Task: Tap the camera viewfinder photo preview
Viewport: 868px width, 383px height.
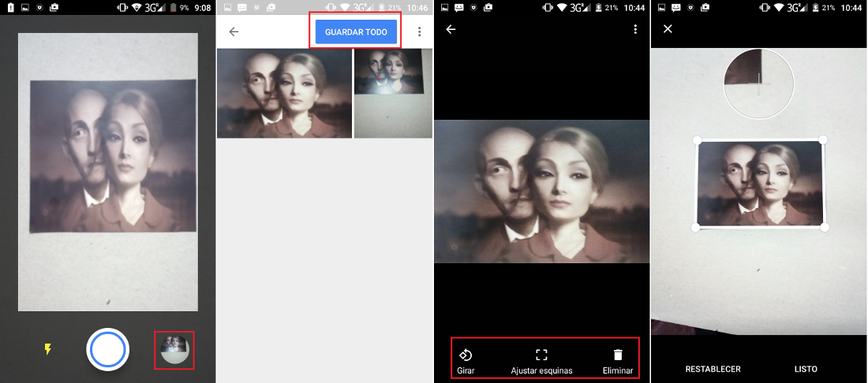Action: pyautogui.click(x=108, y=172)
